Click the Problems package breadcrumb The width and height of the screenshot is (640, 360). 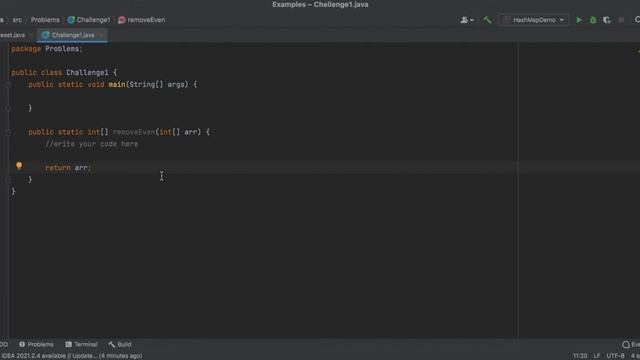pyautogui.click(x=45, y=20)
